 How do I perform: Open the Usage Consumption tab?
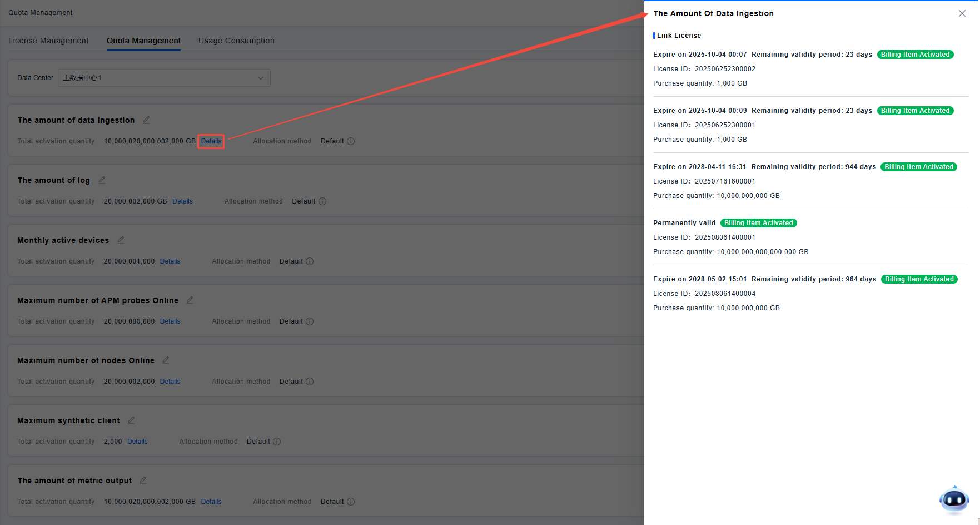pos(236,41)
